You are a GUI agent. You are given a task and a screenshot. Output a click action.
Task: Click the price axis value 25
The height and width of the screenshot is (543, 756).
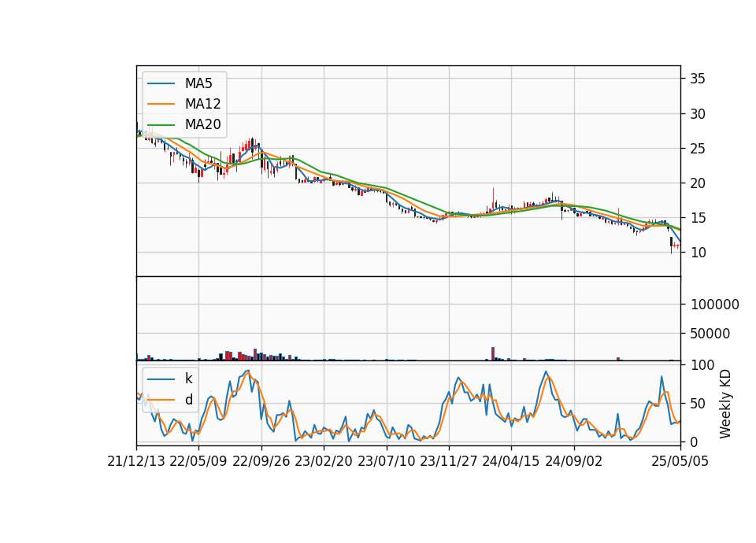pos(697,149)
